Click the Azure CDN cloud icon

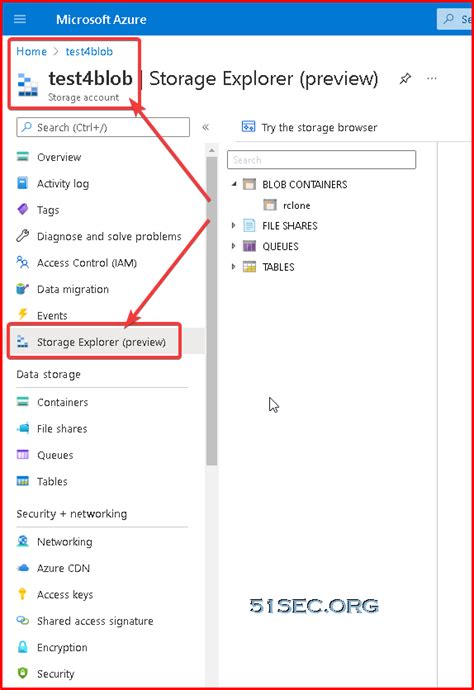tap(22, 568)
